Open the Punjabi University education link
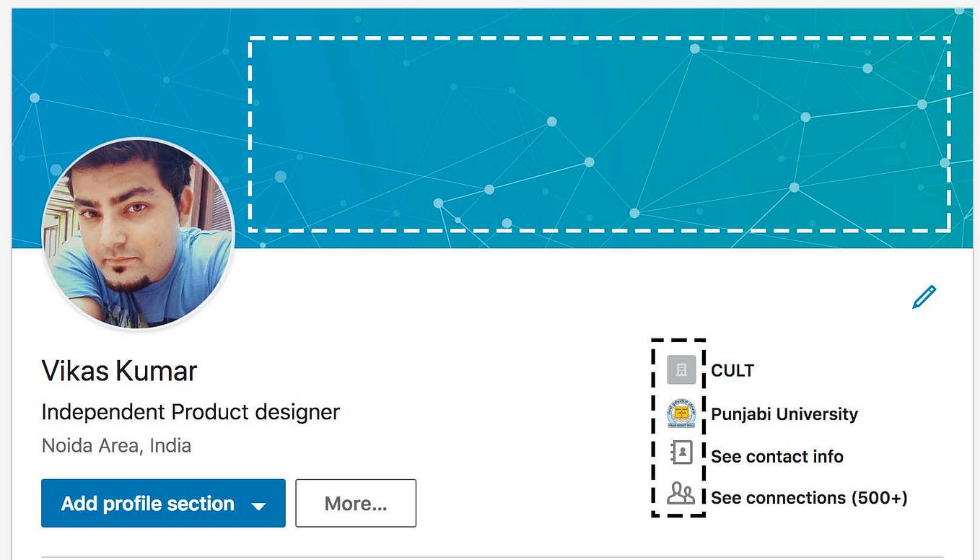The width and height of the screenshot is (980, 560). [x=784, y=414]
